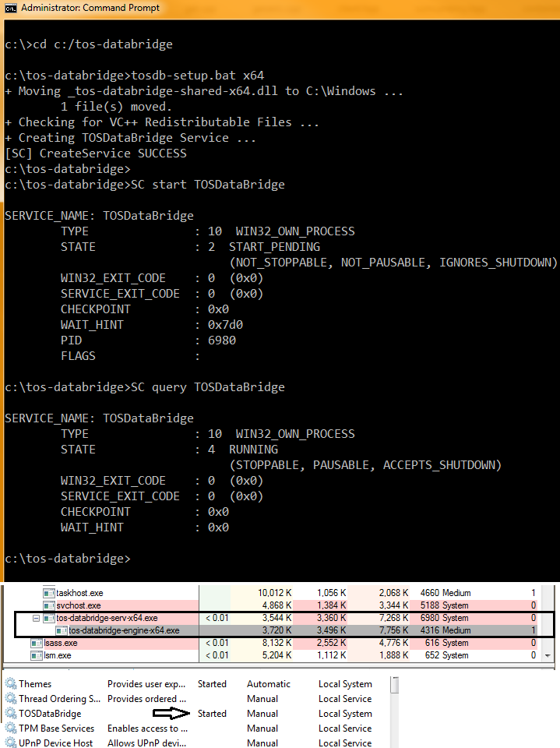The width and height of the screenshot is (560, 748).
Task: Select the taskhost.exe process icon
Action: click(x=48, y=593)
